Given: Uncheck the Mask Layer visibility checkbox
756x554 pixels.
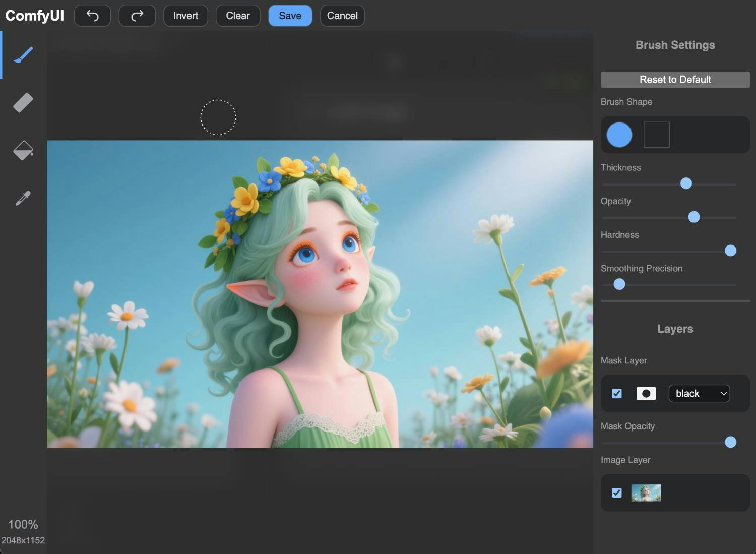Looking at the screenshot, I should [616, 393].
